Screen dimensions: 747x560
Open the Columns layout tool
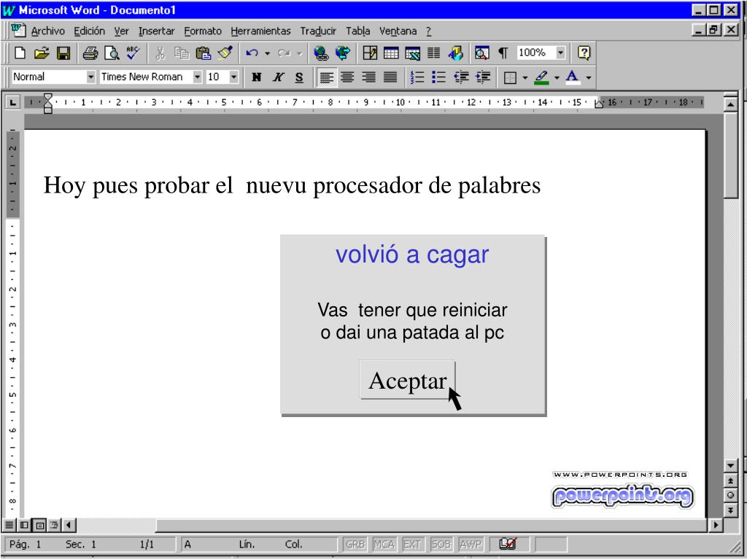(433, 52)
